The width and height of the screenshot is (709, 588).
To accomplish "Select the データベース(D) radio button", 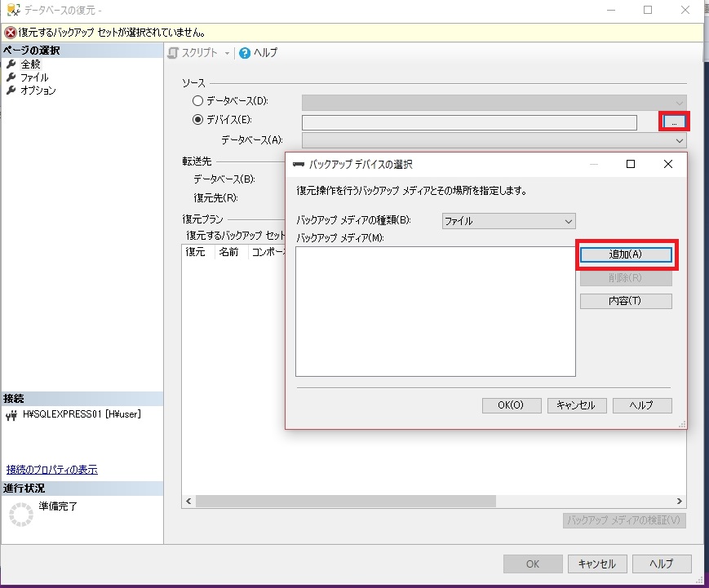I will [x=197, y=101].
